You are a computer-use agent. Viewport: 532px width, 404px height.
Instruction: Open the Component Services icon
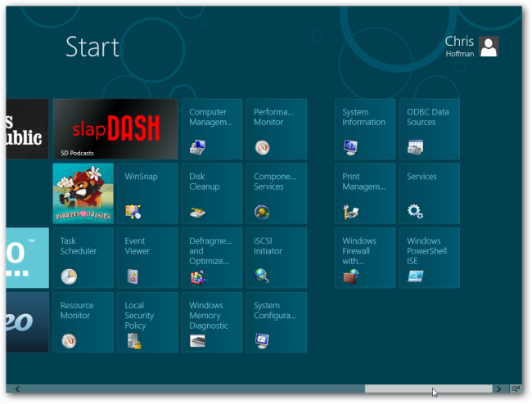(x=262, y=212)
